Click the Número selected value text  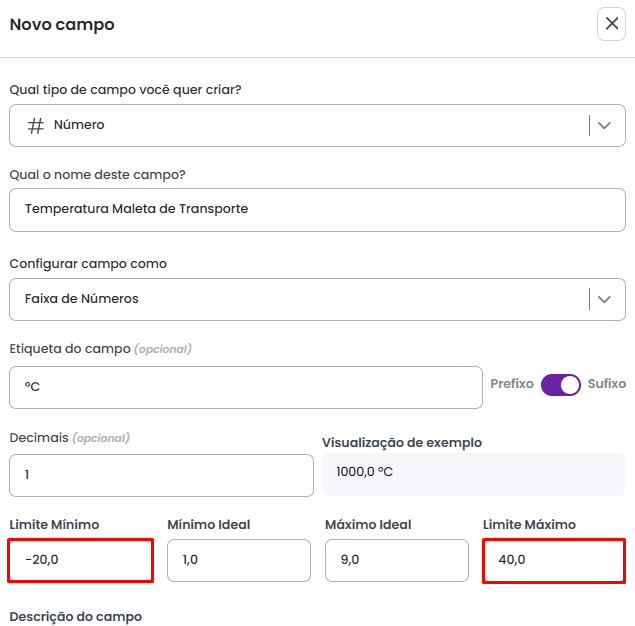pos(79,126)
